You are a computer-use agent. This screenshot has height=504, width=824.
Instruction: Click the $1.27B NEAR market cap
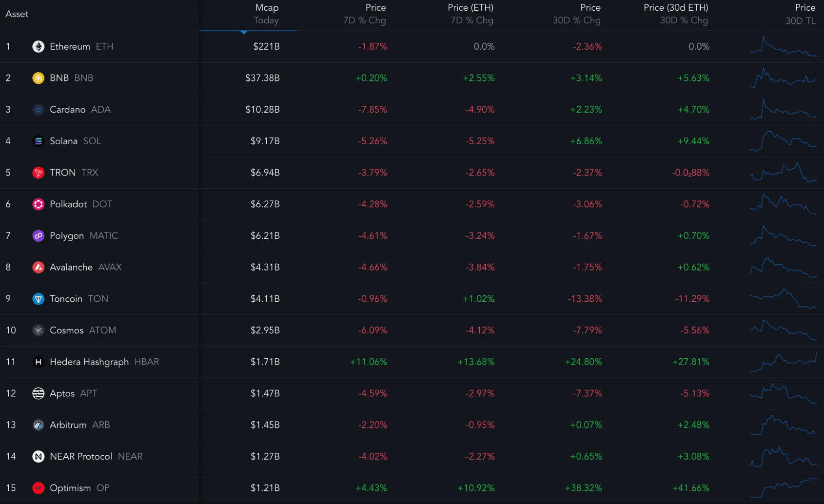point(265,457)
